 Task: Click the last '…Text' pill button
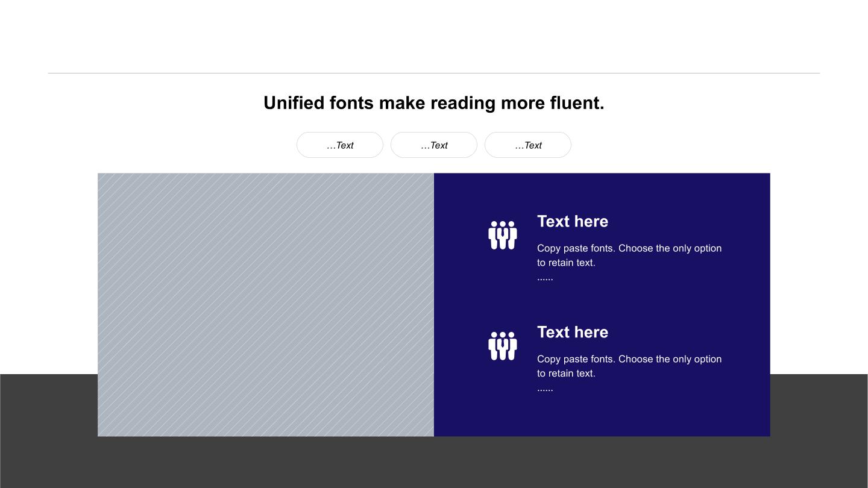coord(528,145)
